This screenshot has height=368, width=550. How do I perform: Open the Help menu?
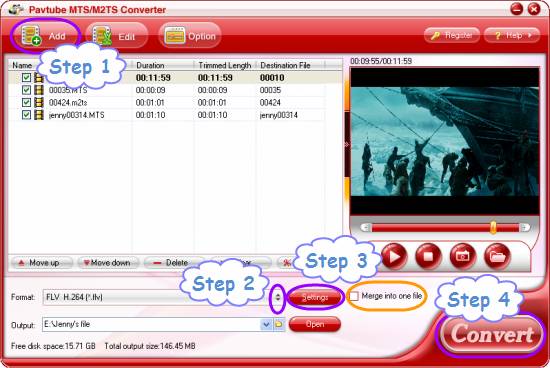tap(512, 35)
